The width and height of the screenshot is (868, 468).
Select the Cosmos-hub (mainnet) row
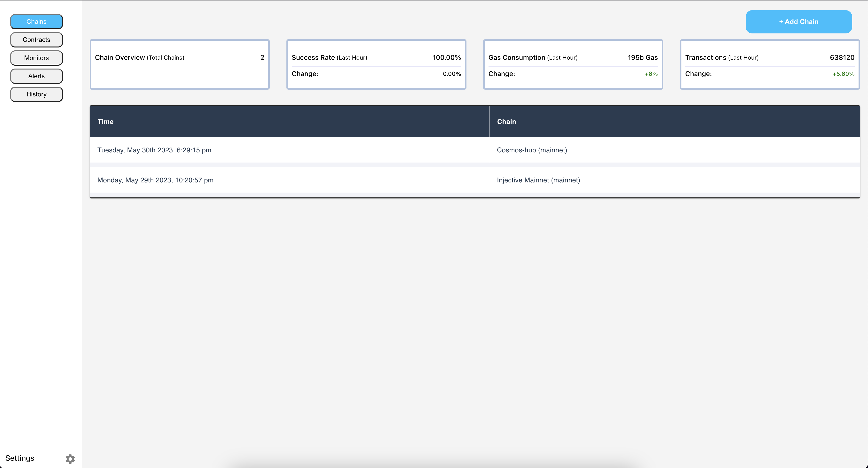(532, 150)
